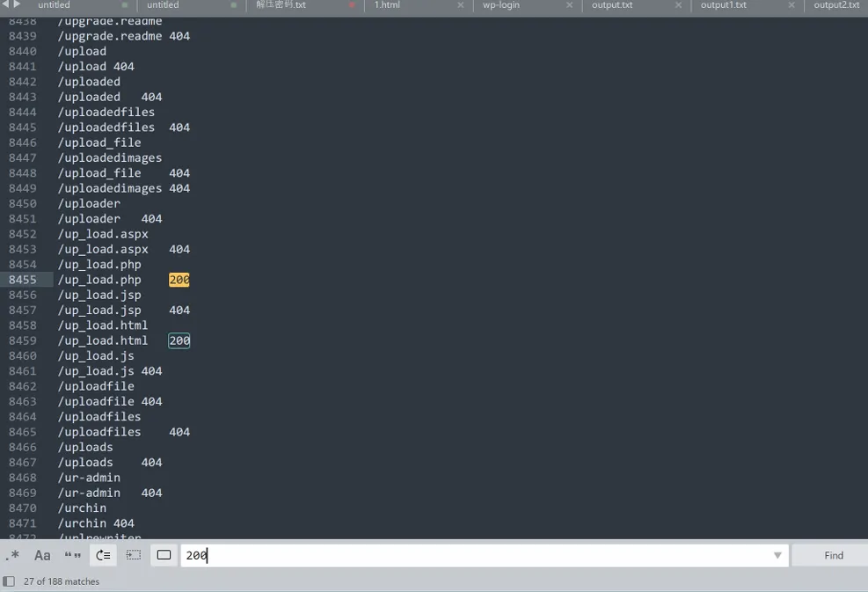868x592 pixels.
Task: Click /upload on line 8440
Action: click(x=82, y=51)
